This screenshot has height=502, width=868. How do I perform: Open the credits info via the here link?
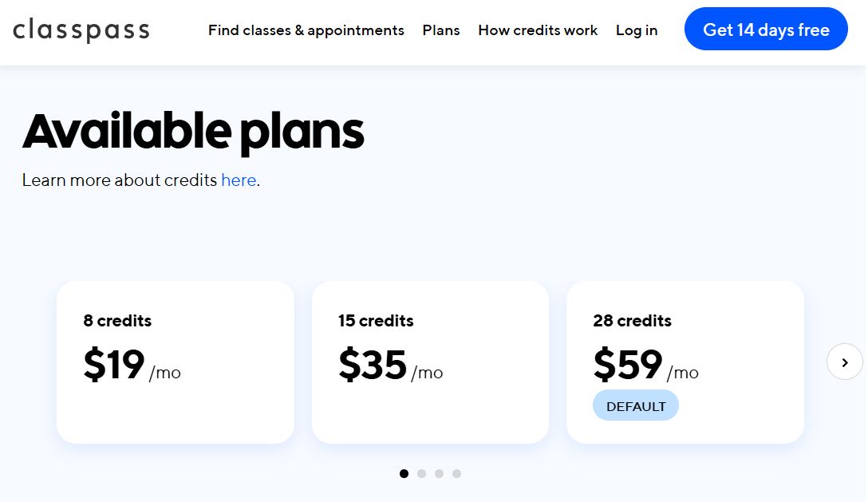point(239,180)
